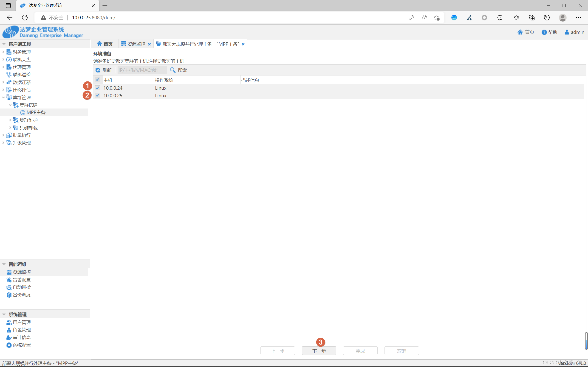Viewport: 588px width, 367px height.
Task: Expand the 集群维护 tree node
Action: [10, 120]
